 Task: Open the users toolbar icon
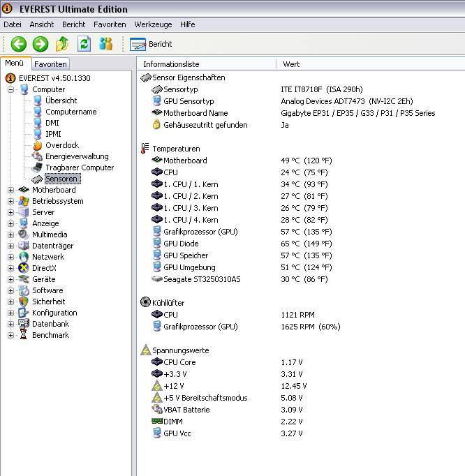point(105,45)
